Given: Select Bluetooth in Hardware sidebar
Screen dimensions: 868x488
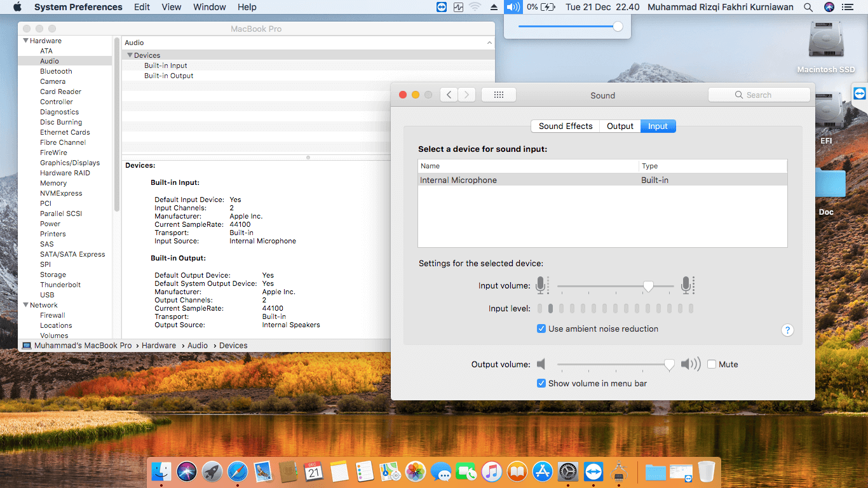Looking at the screenshot, I should coord(56,71).
